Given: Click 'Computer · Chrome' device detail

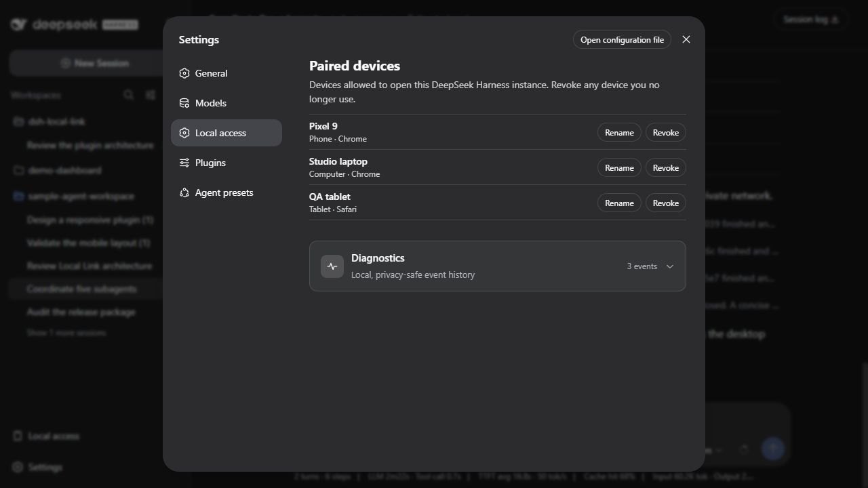Looking at the screenshot, I should 344,174.
